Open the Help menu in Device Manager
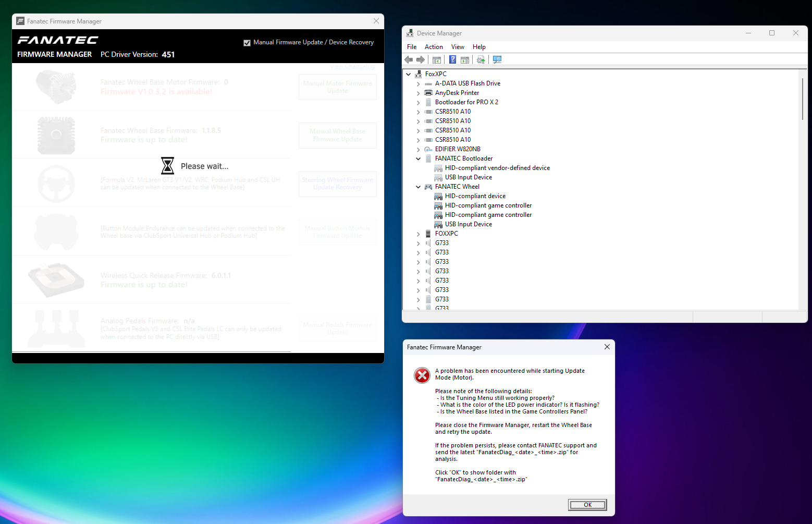Viewport: 812px width, 524px height. pos(479,47)
